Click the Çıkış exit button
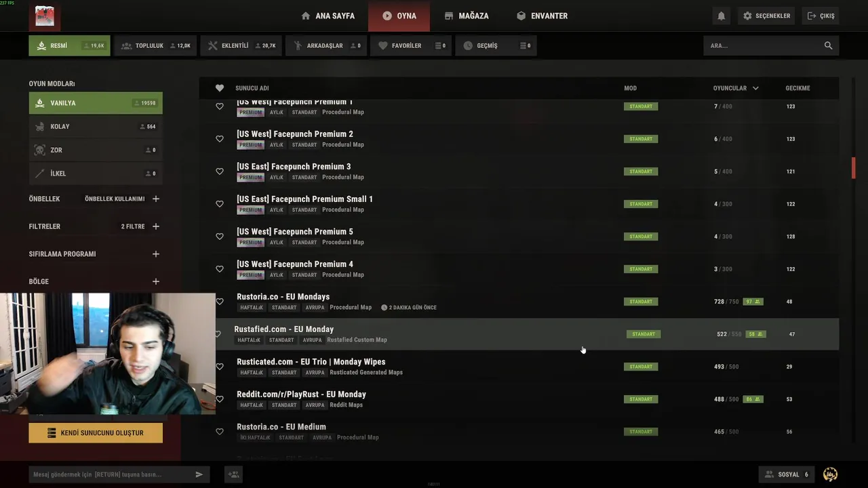868x488 pixels. click(821, 16)
